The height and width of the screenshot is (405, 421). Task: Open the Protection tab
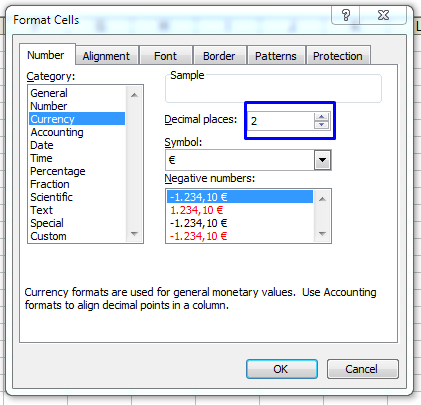click(338, 56)
